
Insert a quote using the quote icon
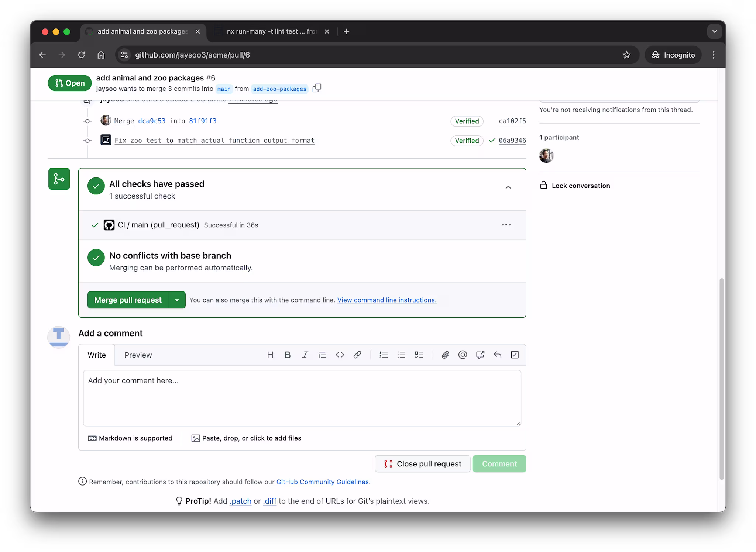point(323,355)
